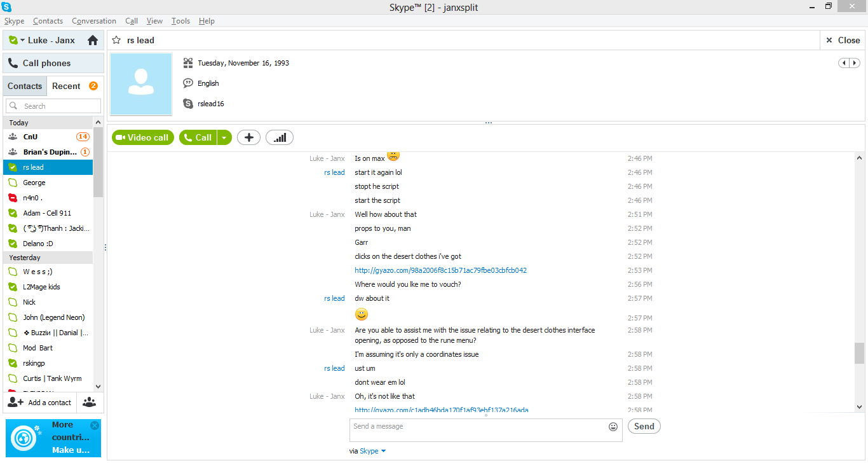
Task: Click birthday icon in profile
Action: coord(188,63)
